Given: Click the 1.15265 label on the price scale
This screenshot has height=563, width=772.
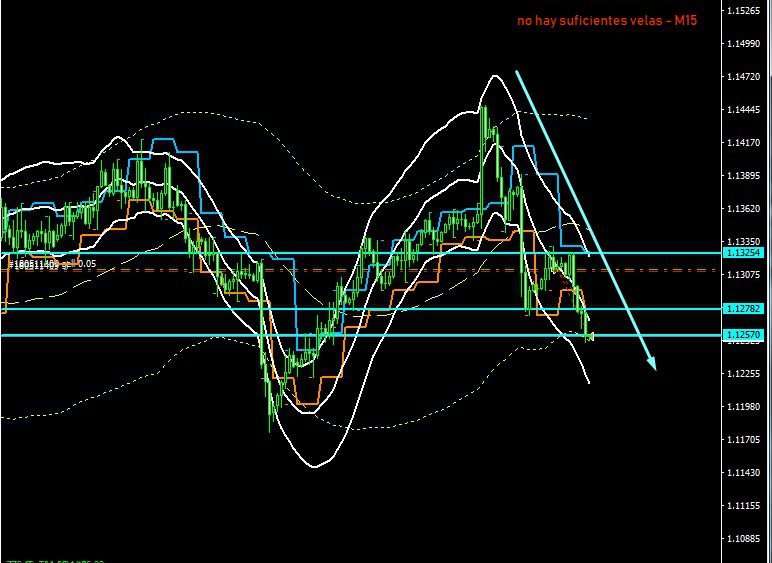Looking at the screenshot, I should click(746, 11).
